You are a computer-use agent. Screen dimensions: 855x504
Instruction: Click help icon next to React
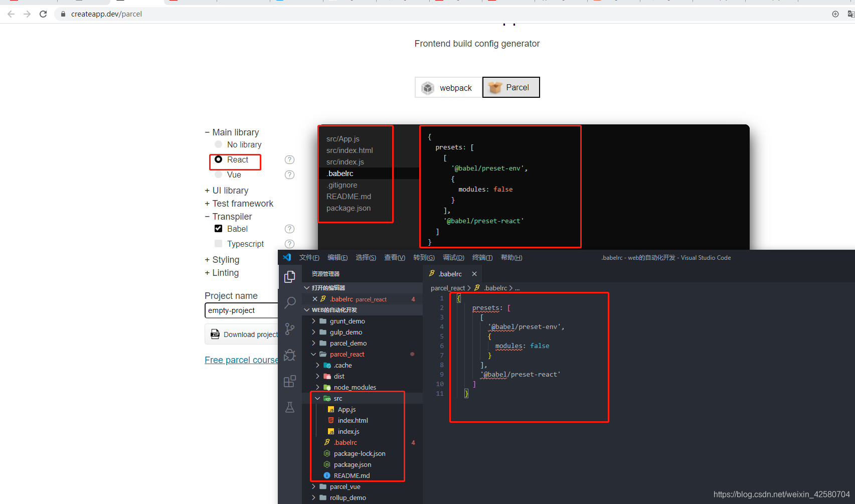(x=289, y=159)
